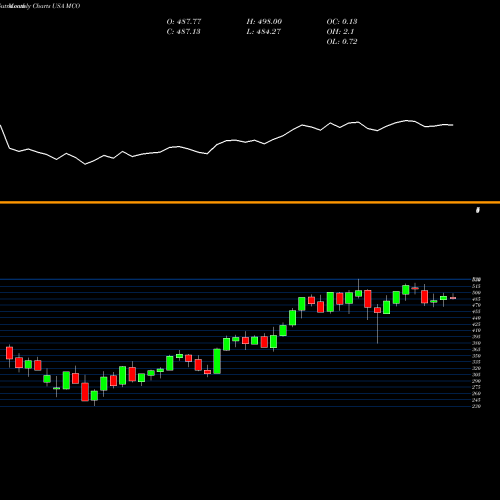Select the high value 'H: 498.00'
Screen dimensions: 500x500
[x=264, y=22]
